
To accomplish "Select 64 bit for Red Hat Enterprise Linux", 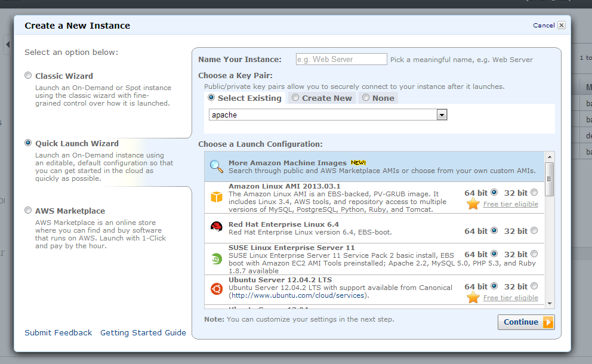I will click(x=494, y=230).
